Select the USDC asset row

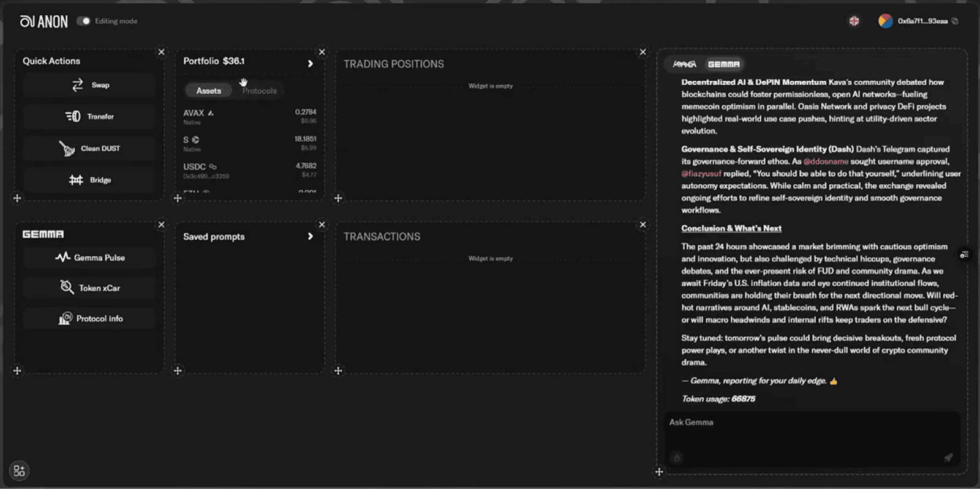250,170
